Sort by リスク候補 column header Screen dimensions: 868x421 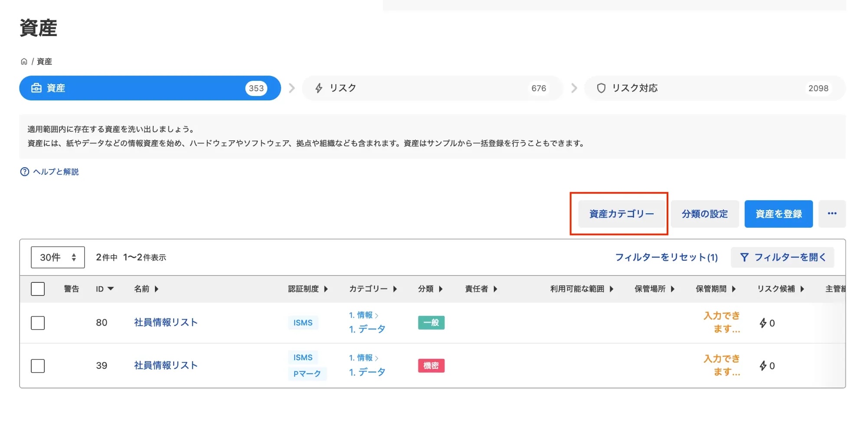[781, 289]
